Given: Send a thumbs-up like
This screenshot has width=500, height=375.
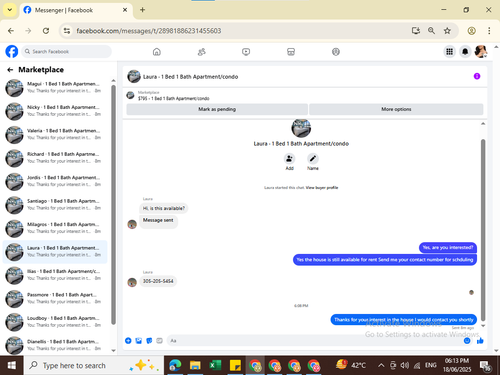Looking at the screenshot, I should point(480,340).
